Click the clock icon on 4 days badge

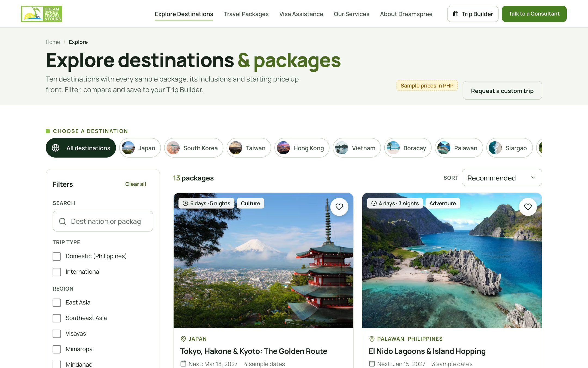coord(374,203)
